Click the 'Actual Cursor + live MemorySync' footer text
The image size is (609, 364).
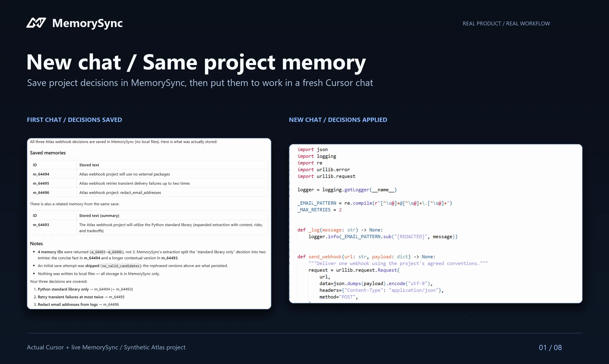point(106,347)
